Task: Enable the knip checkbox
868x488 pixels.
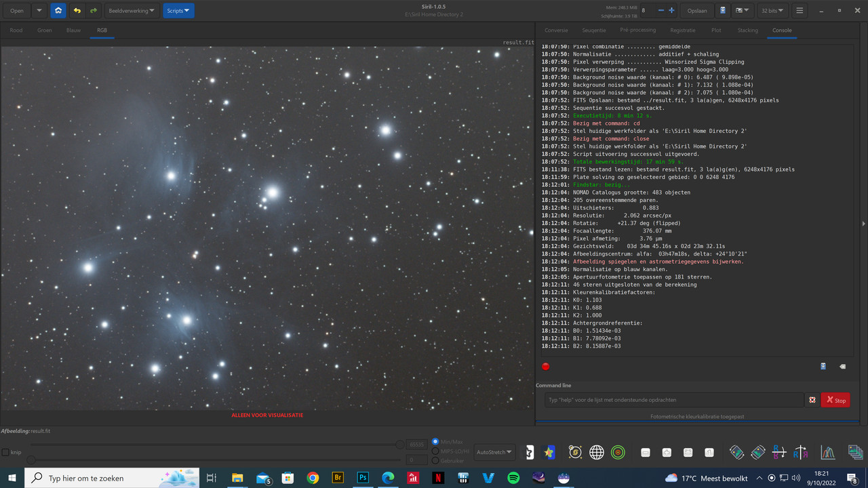Action: coord(7,452)
